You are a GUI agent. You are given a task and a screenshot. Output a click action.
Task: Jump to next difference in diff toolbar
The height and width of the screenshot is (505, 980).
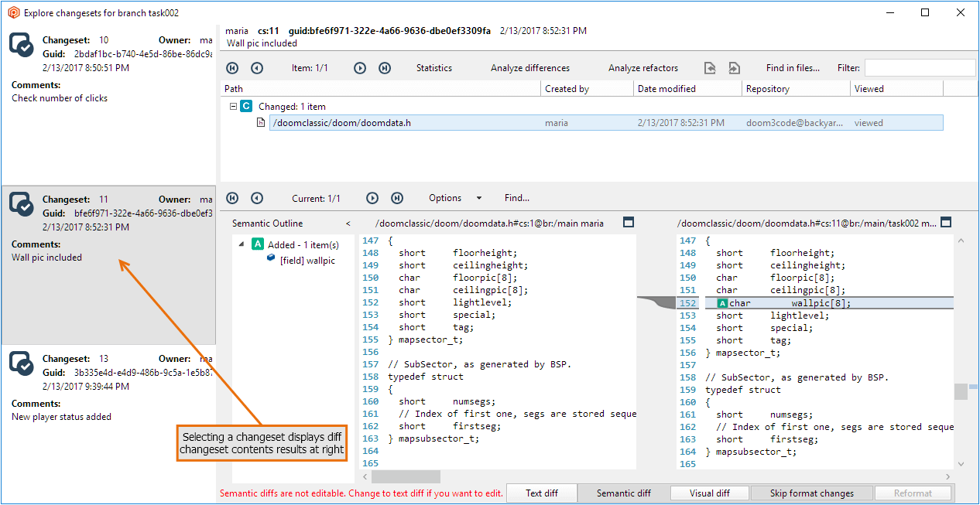point(372,198)
